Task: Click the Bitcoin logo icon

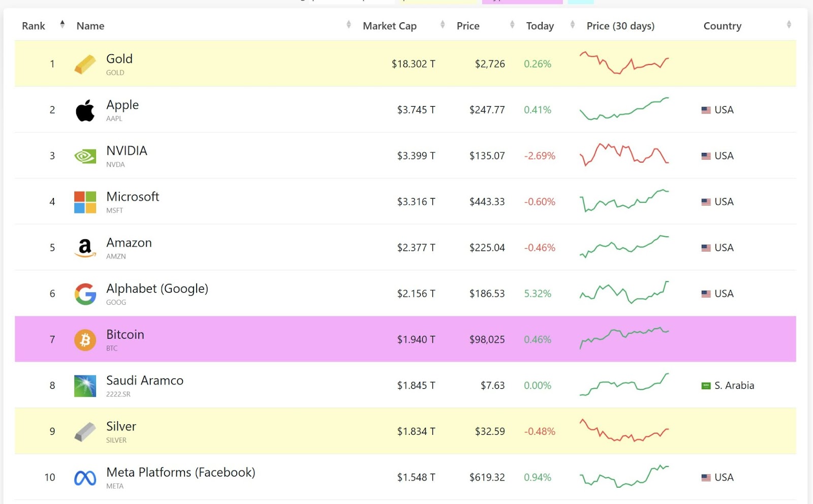Action: tap(85, 339)
